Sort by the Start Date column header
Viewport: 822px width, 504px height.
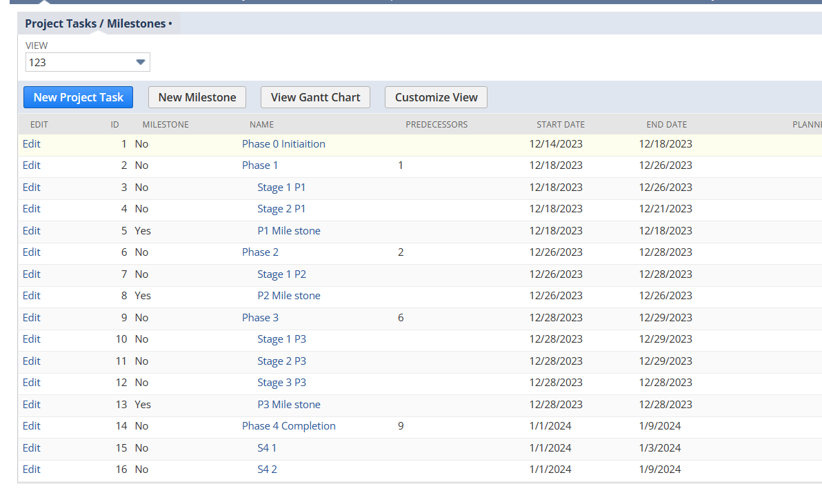(560, 125)
